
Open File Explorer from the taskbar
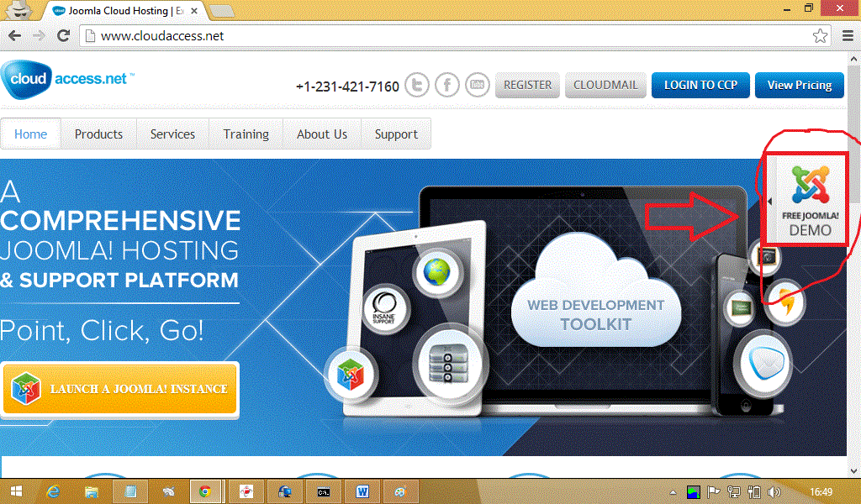(x=91, y=492)
